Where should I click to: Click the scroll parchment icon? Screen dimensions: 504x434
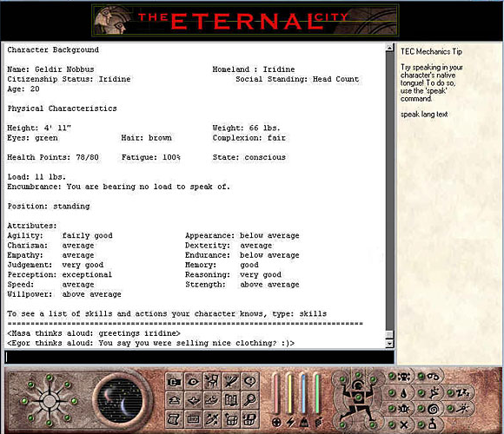[x=174, y=419]
